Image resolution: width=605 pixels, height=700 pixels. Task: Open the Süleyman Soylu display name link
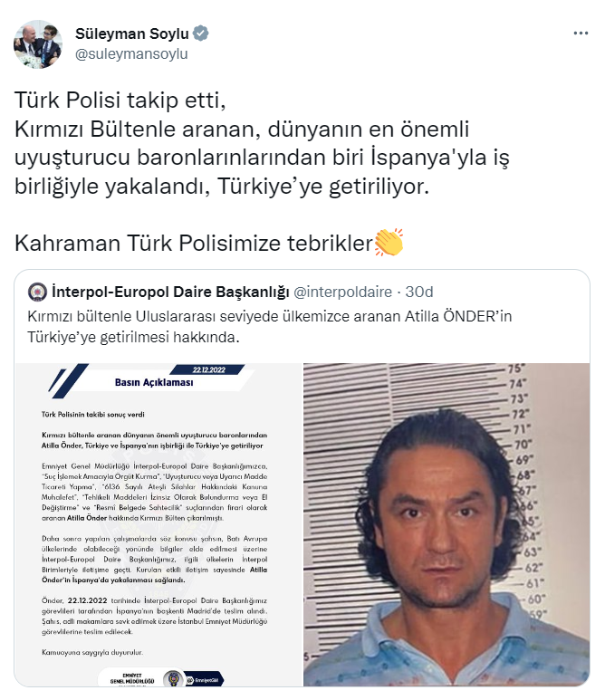132,34
